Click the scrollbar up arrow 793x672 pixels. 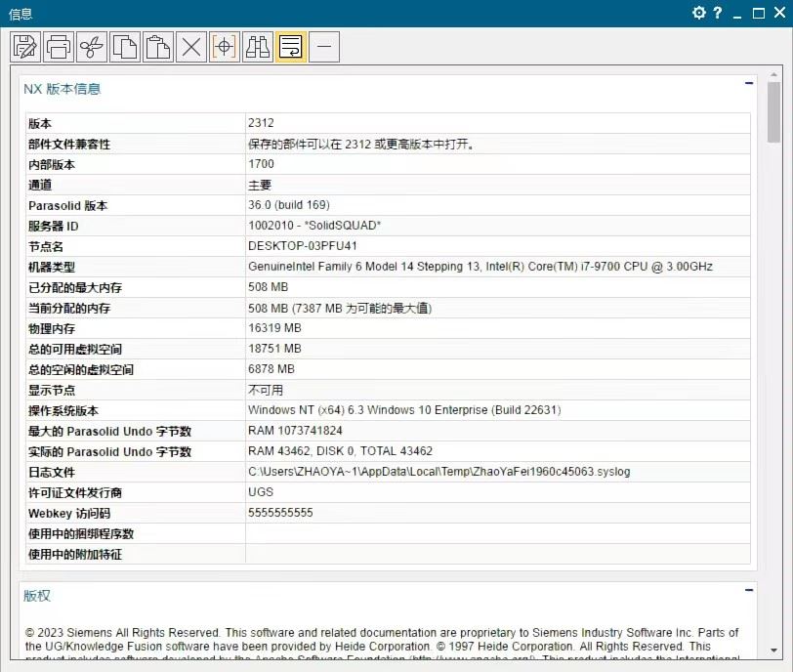[x=773, y=75]
